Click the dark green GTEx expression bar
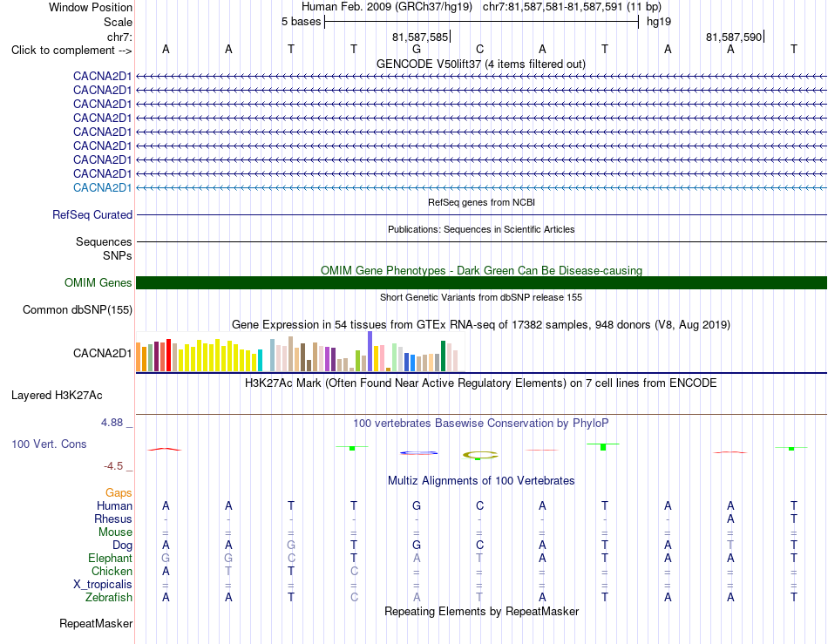828x644 pixels. tap(444, 356)
